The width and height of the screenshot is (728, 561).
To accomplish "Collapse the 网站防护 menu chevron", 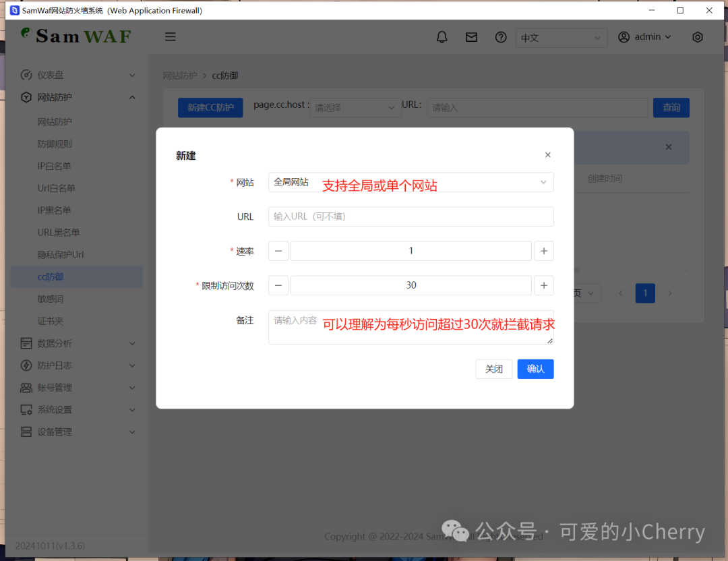I will click(x=132, y=97).
